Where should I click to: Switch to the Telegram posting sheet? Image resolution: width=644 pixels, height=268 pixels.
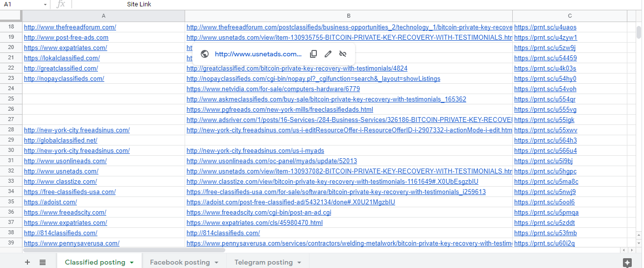(x=263, y=262)
